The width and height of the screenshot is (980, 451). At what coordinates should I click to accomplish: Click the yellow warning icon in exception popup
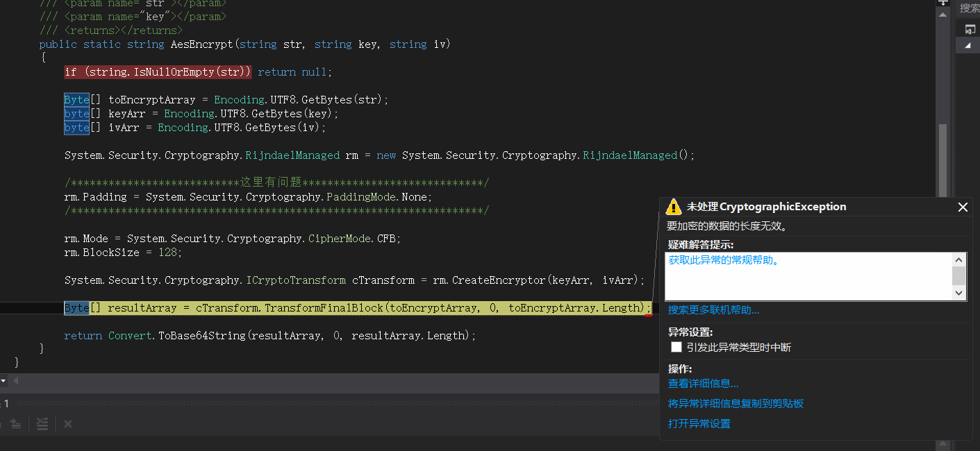674,207
